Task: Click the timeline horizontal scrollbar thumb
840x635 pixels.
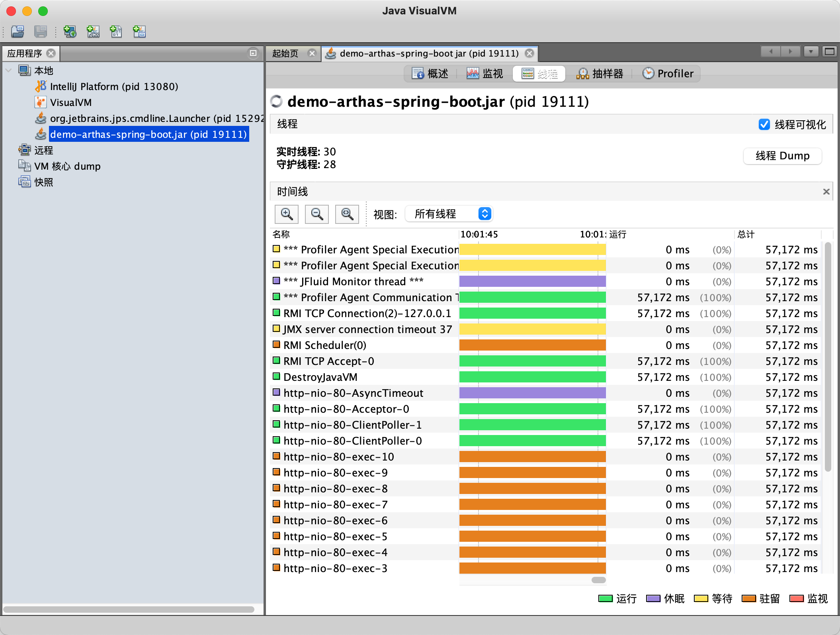Action: pyautogui.click(x=598, y=580)
